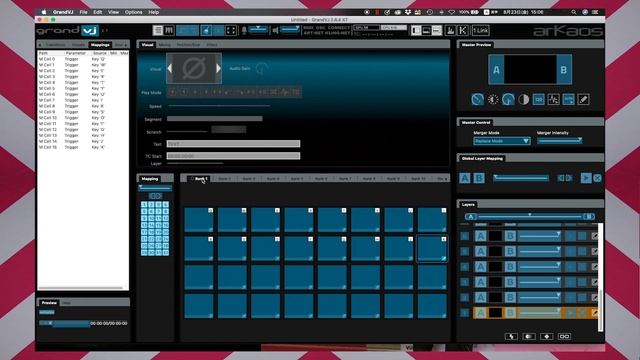Click the null visual thumbnail
Viewport: 640px width, 360px height.
[194, 69]
